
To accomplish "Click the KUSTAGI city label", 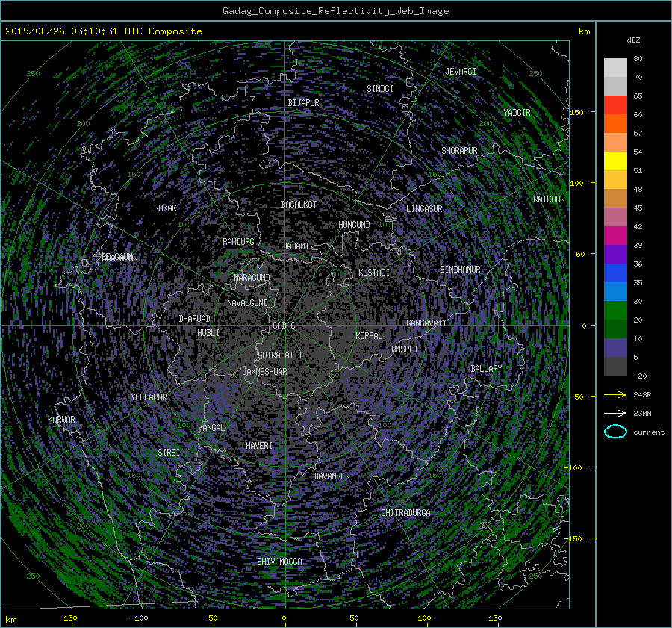I will click(x=374, y=273).
